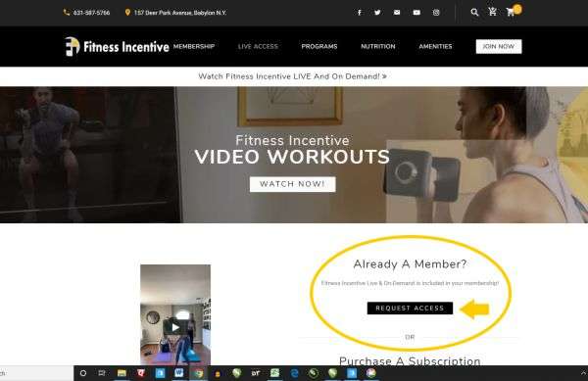This screenshot has height=381, width=588.
Task: Open Microsoft Word from the taskbar
Action: coord(179,373)
